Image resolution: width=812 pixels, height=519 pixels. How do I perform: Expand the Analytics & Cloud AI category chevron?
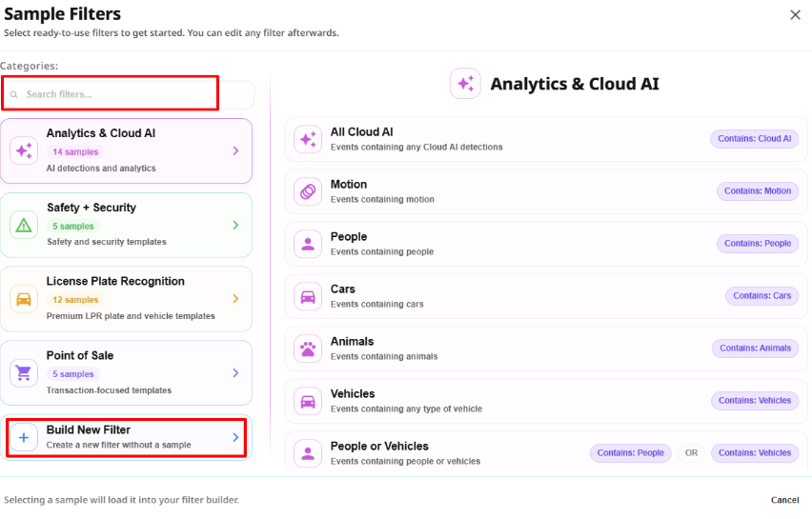235,151
